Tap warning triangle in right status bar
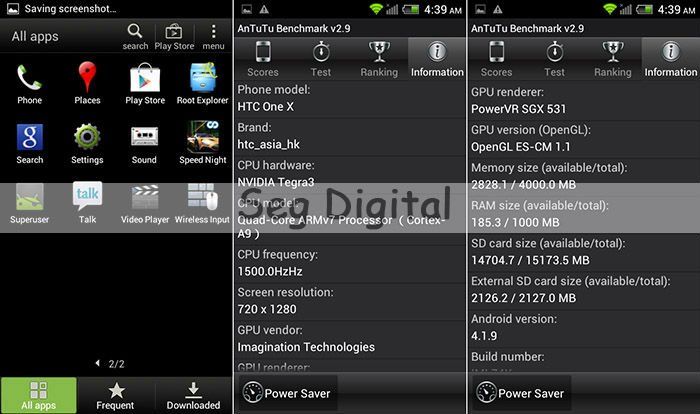700x414 pixels. coord(498,9)
